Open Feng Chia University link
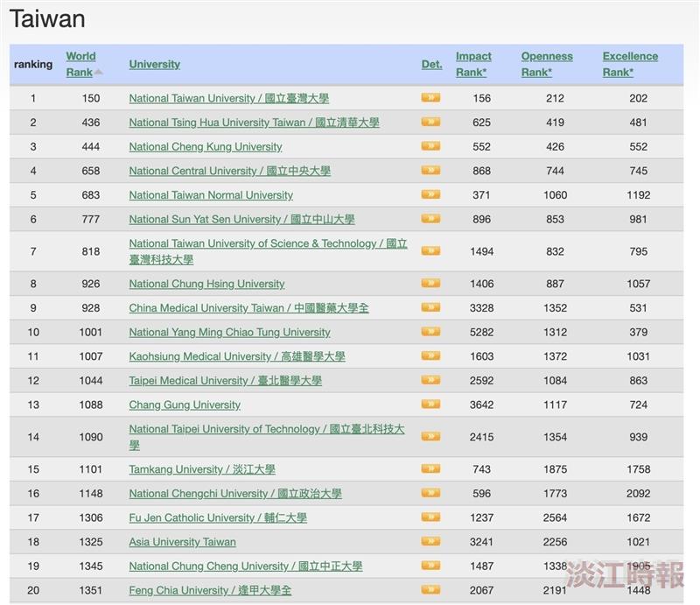Viewport: 700px width, 605px height. pyautogui.click(x=210, y=590)
